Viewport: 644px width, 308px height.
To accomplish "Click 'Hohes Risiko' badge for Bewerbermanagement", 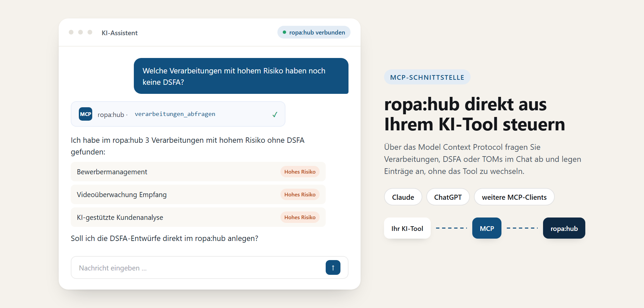I will click(300, 172).
